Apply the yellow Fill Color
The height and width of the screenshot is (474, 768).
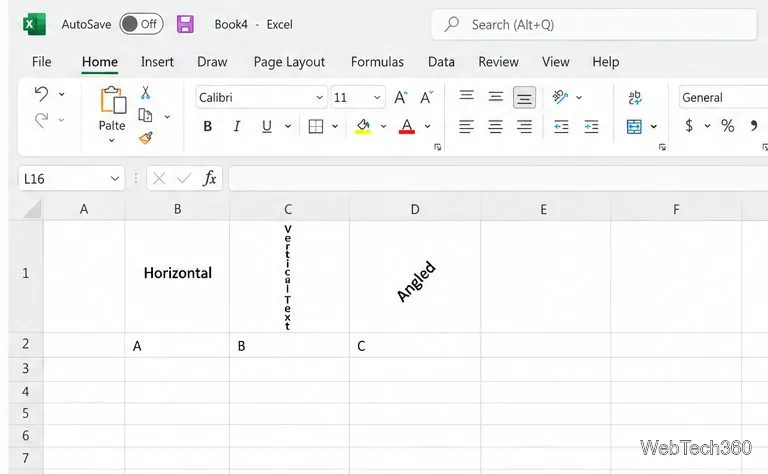click(x=363, y=126)
